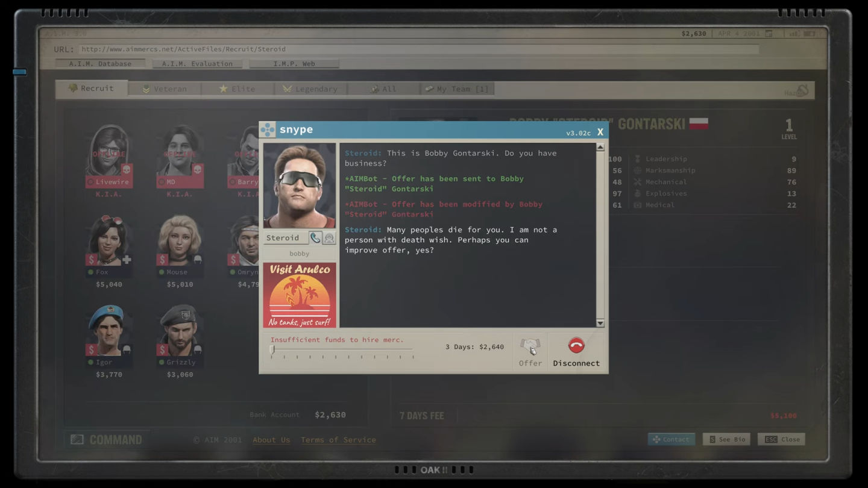868x488 pixels.
Task: Open the Legendary tab
Action: coord(310,89)
